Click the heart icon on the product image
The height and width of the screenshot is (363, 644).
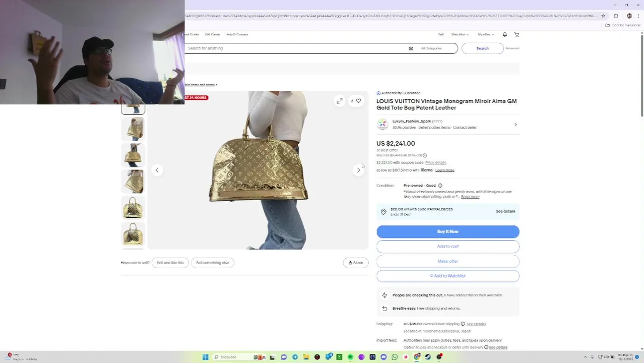358,101
